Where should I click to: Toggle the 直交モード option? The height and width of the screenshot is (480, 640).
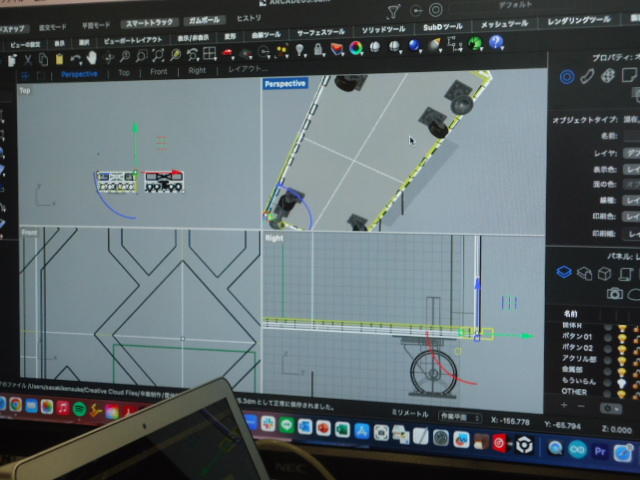[x=52, y=27]
